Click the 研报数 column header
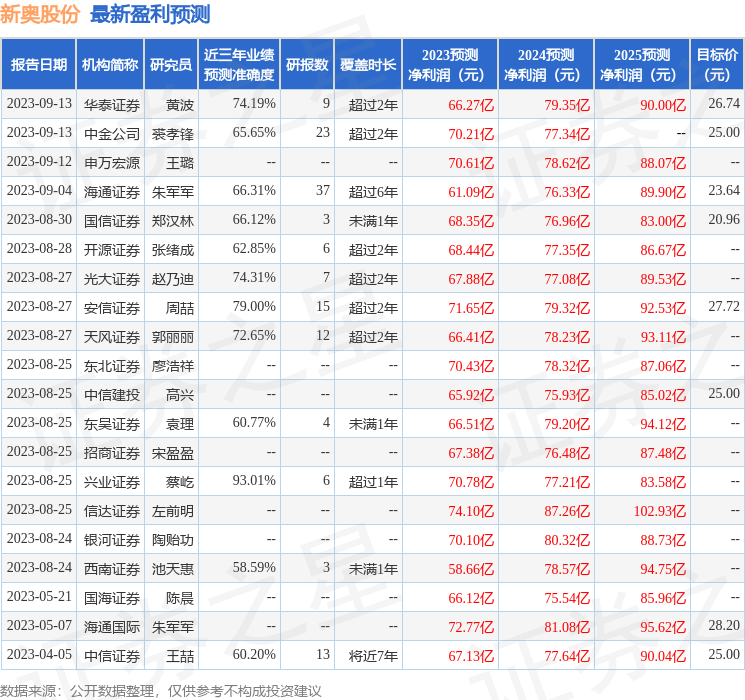This screenshot has width=745, height=700. pos(307,65)
